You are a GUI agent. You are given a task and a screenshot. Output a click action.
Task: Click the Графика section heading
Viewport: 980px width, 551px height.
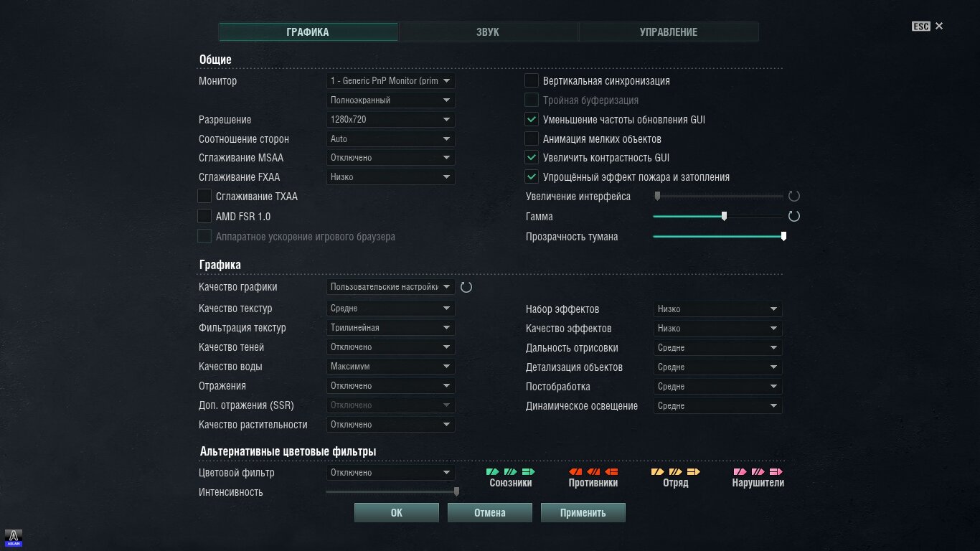pyautogui.click(x=220, y=265)
